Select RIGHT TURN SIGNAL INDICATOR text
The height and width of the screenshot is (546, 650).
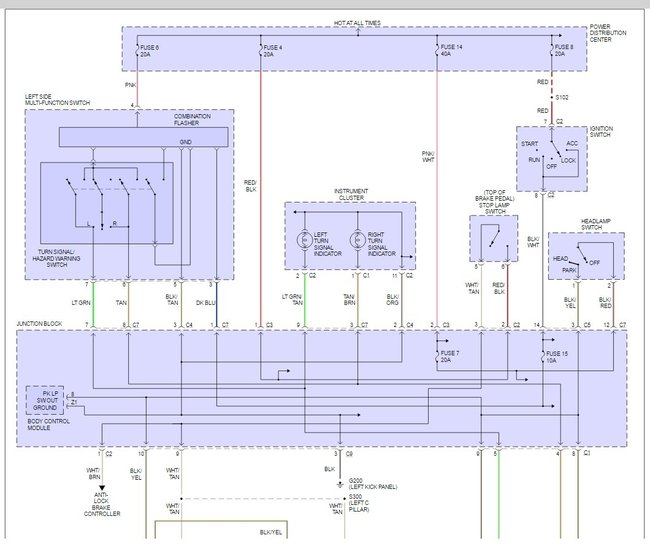(x=382, y=244)
